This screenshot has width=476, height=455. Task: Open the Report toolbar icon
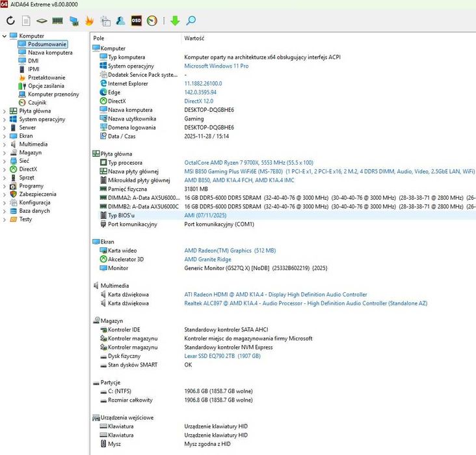pos(26,21)
